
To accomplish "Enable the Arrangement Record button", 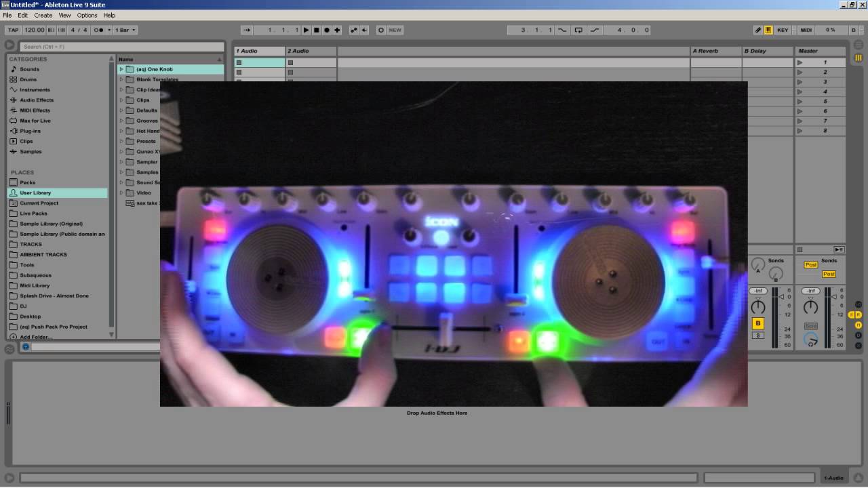I will tap(327, 30).
